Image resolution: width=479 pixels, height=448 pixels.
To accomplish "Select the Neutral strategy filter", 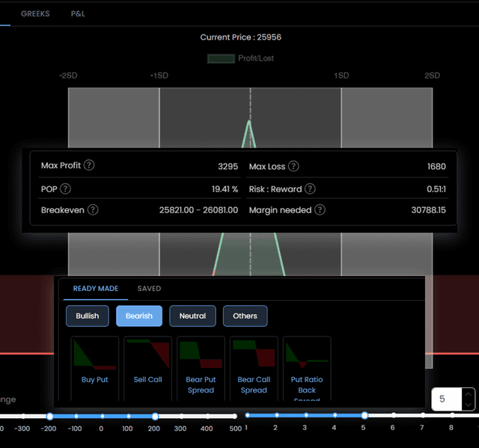I will tap(192, 316).
